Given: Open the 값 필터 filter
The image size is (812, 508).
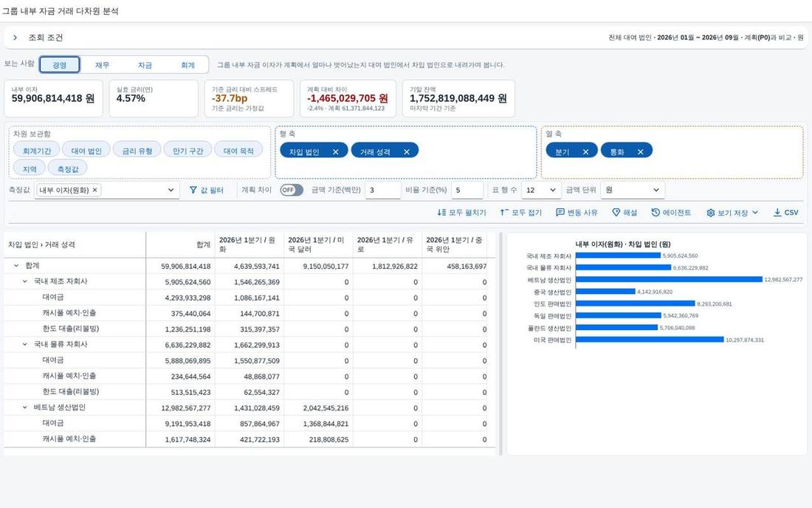Looking at the screenshot, I should (x=207, y=190).
